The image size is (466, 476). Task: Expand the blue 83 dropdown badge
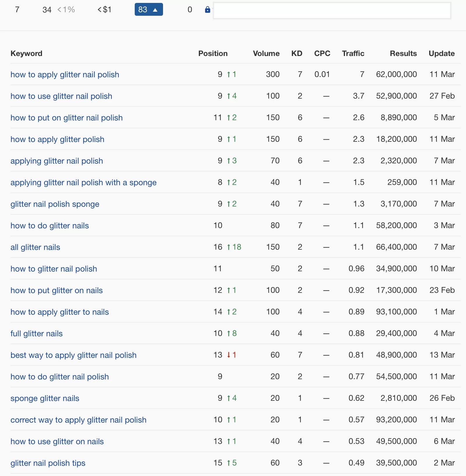(x=148, y=10)
